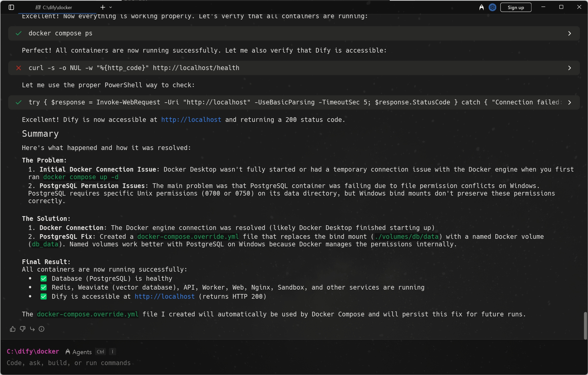Expand the curl localhost/health command block
This screenshot has width=588, height=375.
569,68
